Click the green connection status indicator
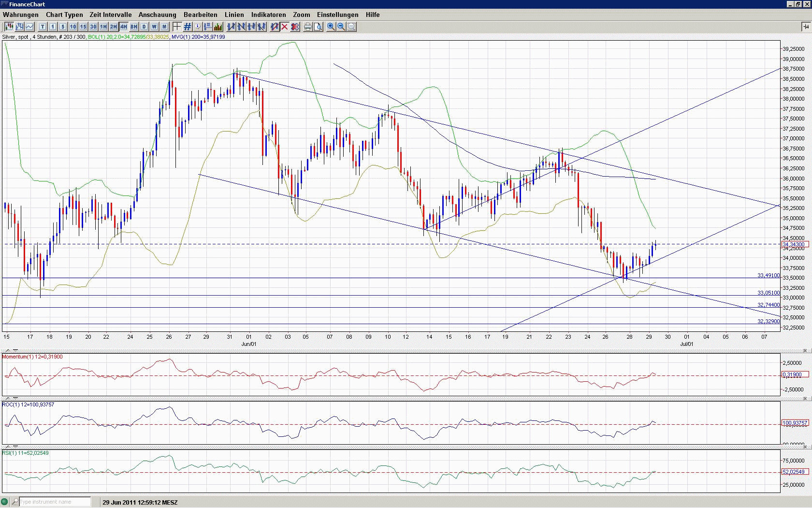This screenshot has height=508, width=812. (x=5, y=502)
